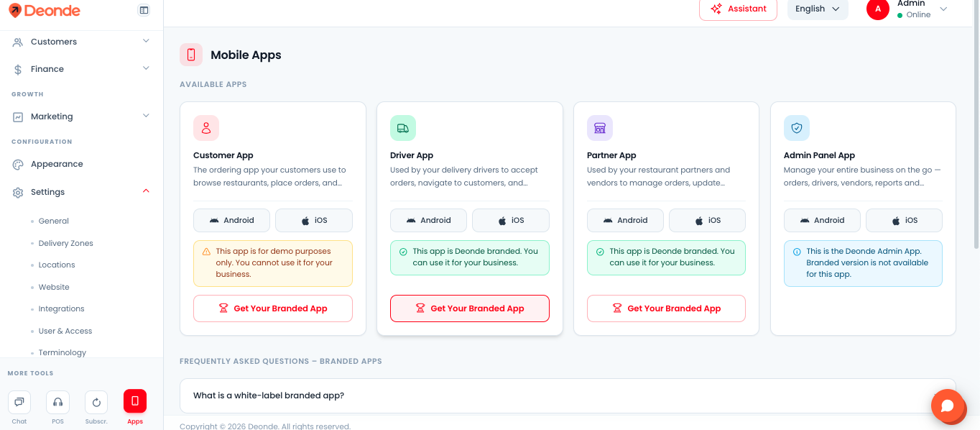980x430 pixels.
Task: Go to Website settings item
Action: (x=54, y=287)
